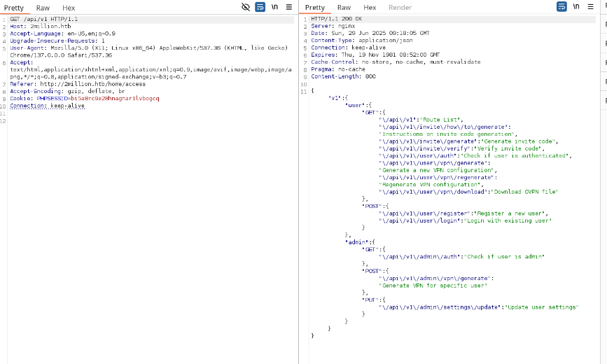The width and height of the screenshot is (607, 364).
Task: Click the 'GET /api/v1 HTTP/1.1' request line
Action: point(43,19)
